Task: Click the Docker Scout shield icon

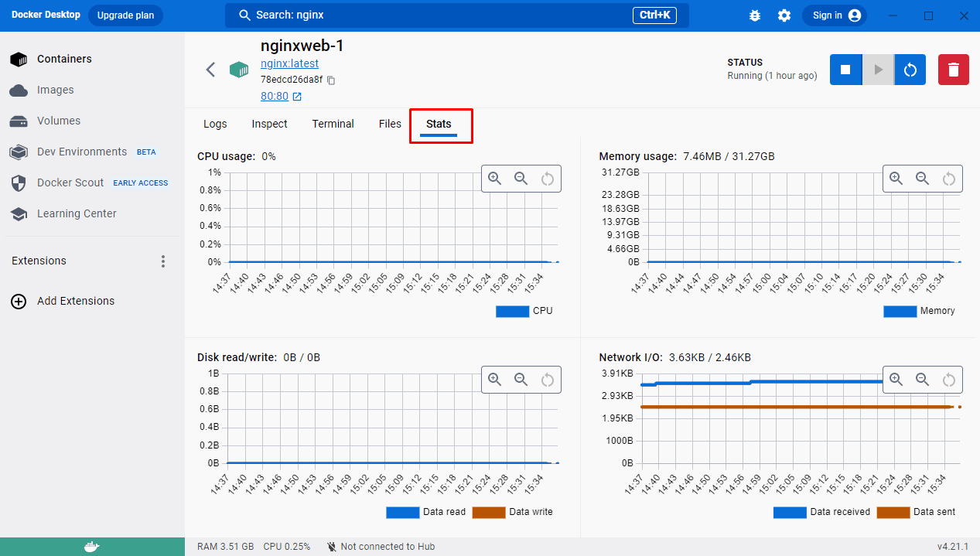Action: pos(19,183)
